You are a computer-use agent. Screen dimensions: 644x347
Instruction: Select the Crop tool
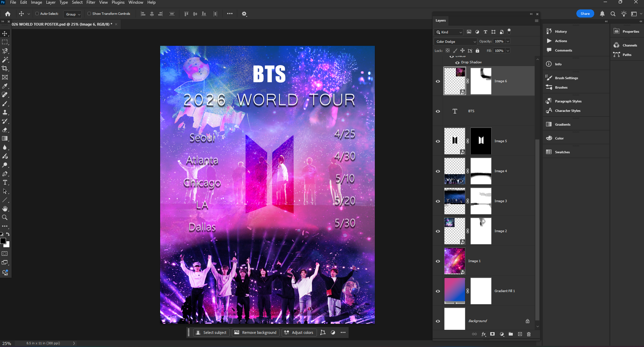[5, 68]
